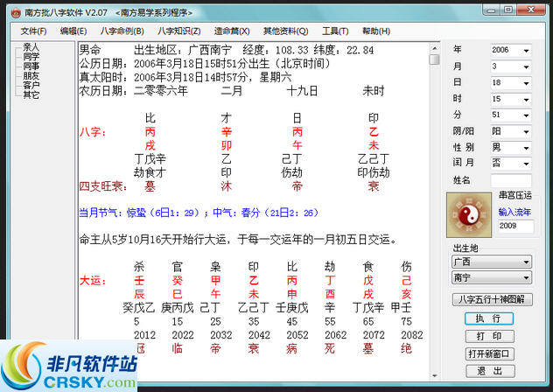Minimize the application window

491,10
